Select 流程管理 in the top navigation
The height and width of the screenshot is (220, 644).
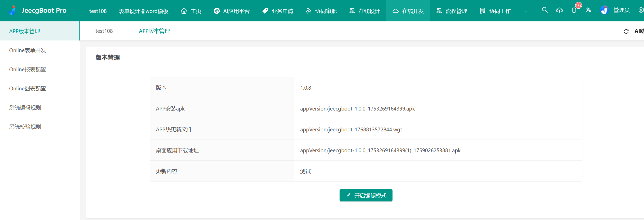(452, 11)
